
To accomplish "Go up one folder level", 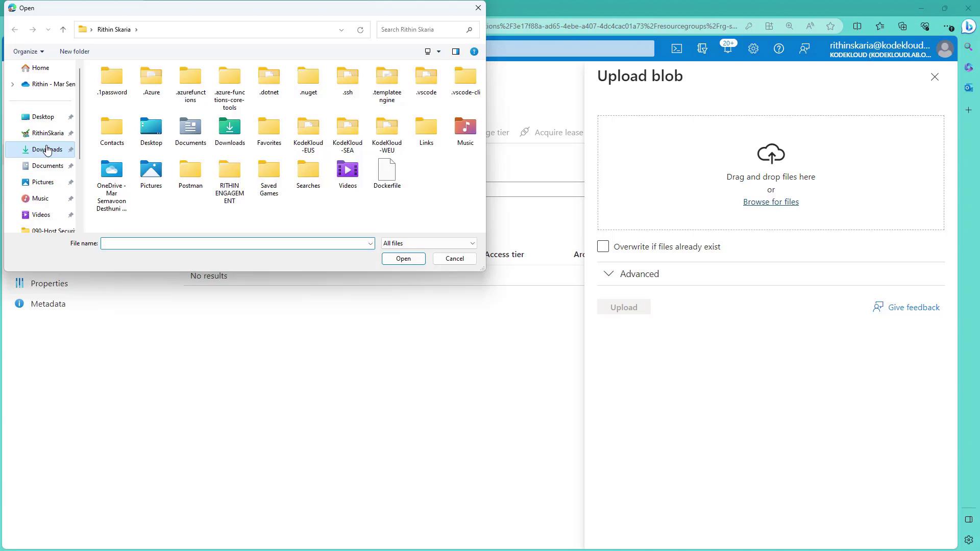I will point(63,30).
